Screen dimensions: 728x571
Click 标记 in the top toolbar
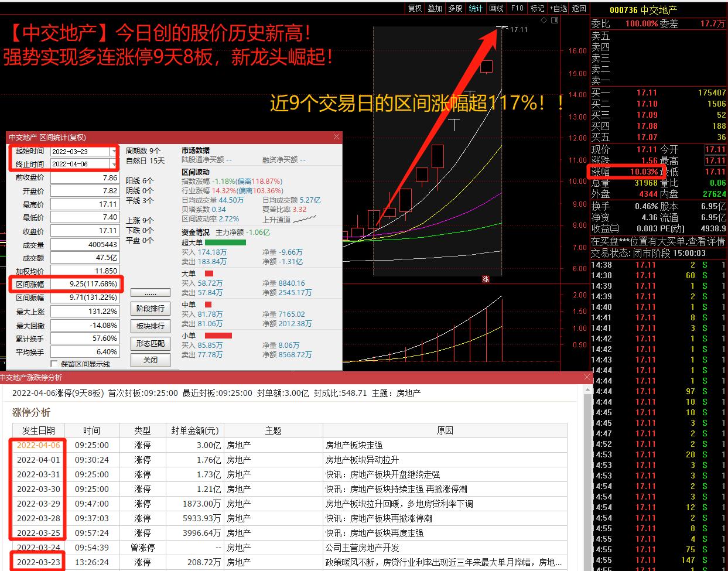pos(537,8)
